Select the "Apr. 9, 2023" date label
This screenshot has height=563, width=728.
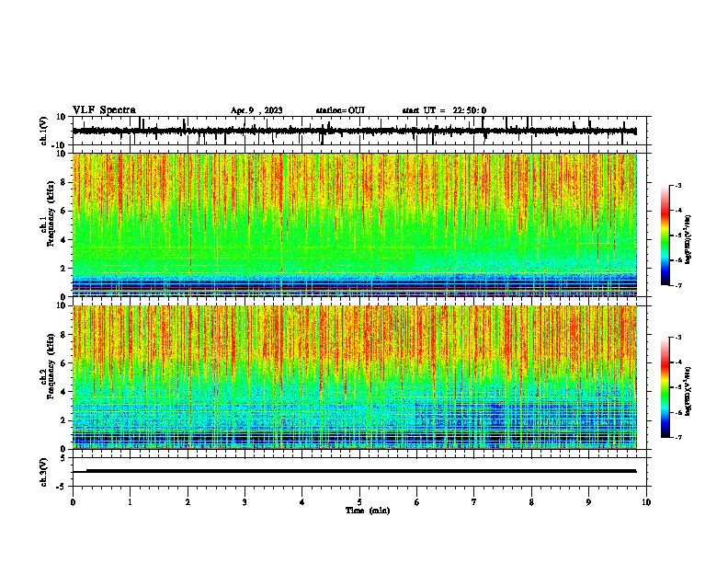(x=256, y=110)
